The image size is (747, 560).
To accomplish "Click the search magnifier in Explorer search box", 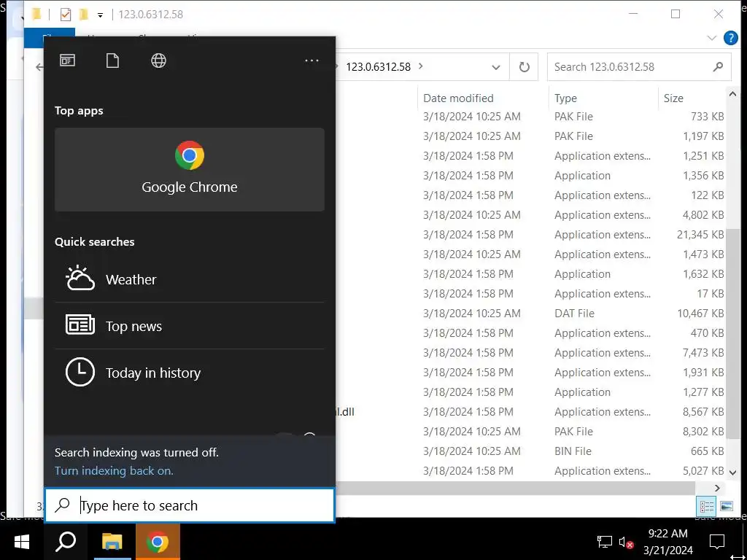I will tap(718, 66).
